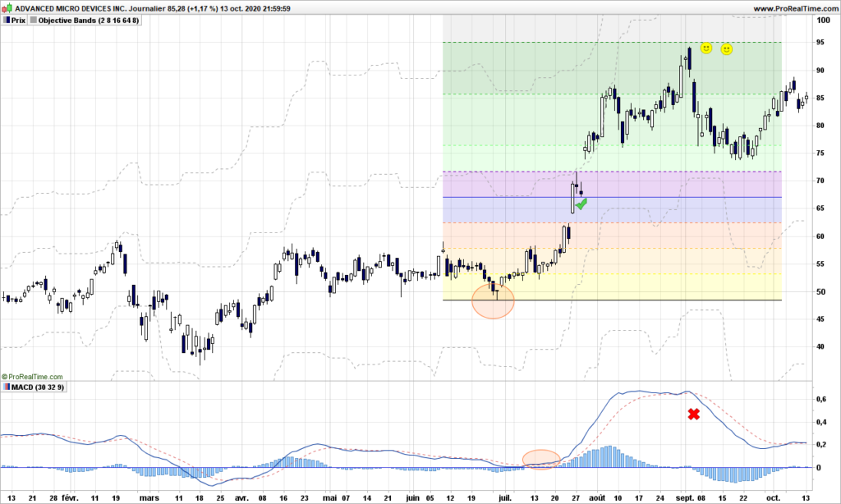The width and height of the screenshot is (841, 504).
Task: Click the 0,4 MACD axis label
Action: pos(821,422)
